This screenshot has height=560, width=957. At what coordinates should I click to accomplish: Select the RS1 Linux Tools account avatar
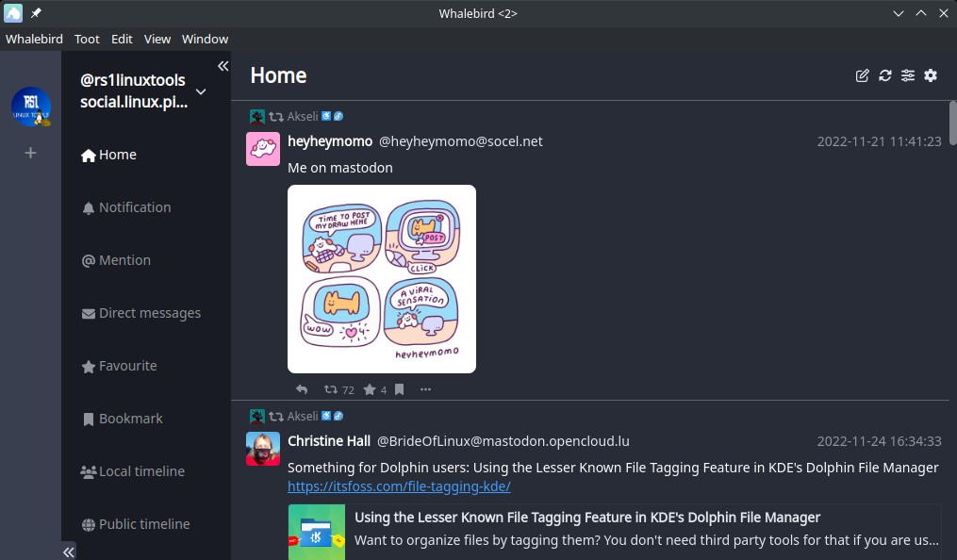point(30,107)
